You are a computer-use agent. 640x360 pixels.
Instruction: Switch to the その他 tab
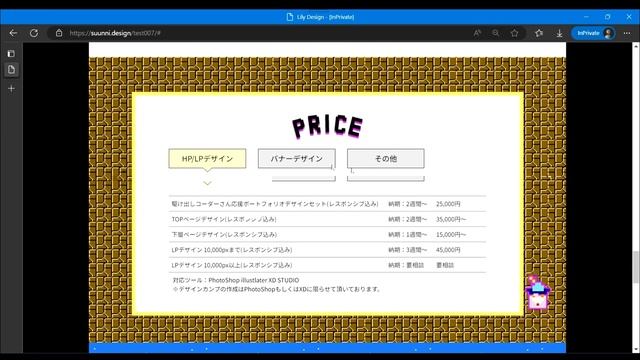click(x=386, y=158)
